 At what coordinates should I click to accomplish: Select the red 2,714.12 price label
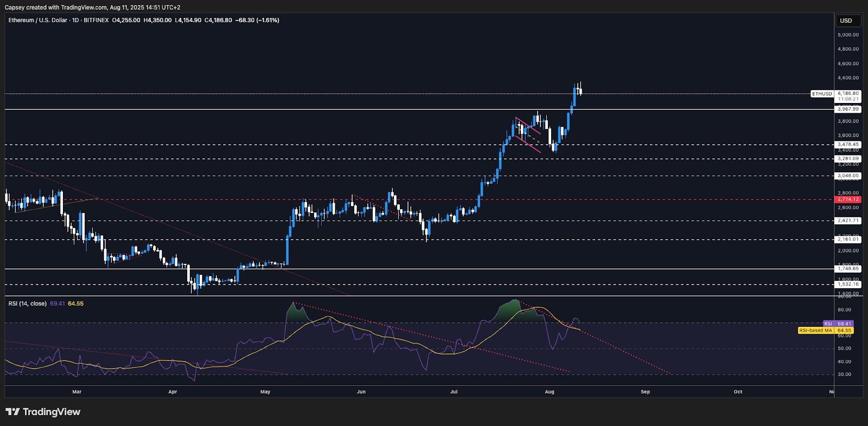(848, 199)
